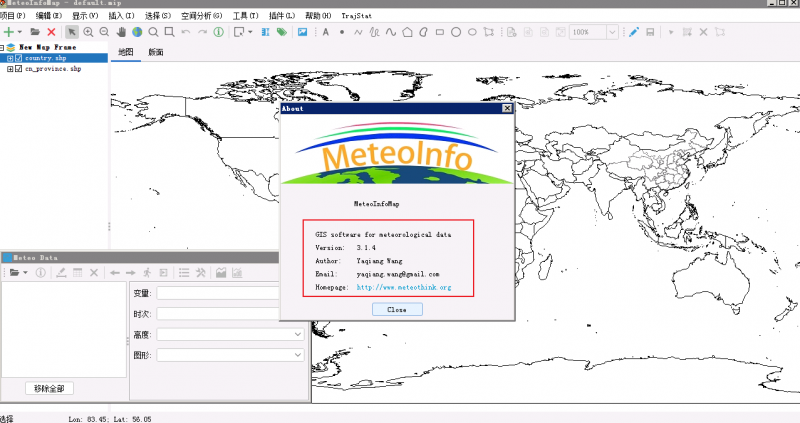This screenshot has height=423, width=800.
Task: Click the red Remove Layer X icon
Action: click(52, 32)
